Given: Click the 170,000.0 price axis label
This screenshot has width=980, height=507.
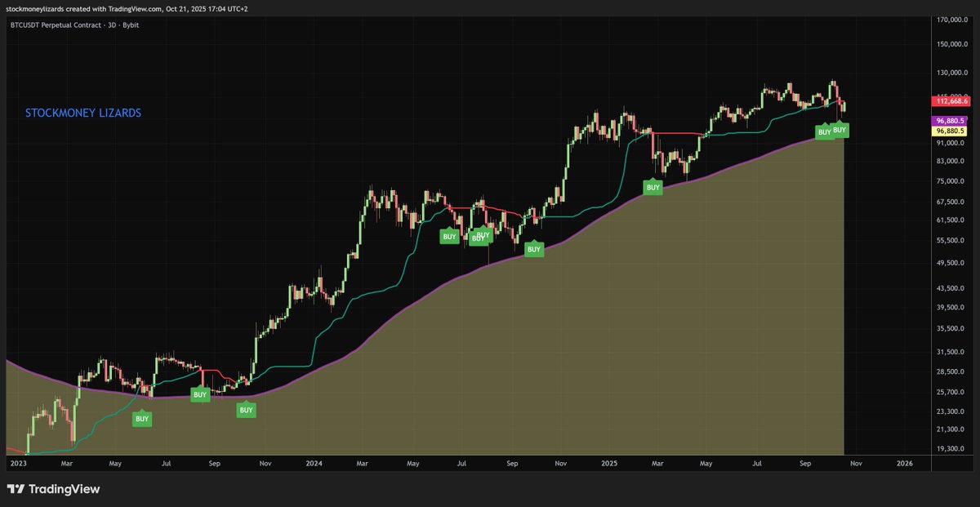Looking at the screenshot, I should point(951,20).
